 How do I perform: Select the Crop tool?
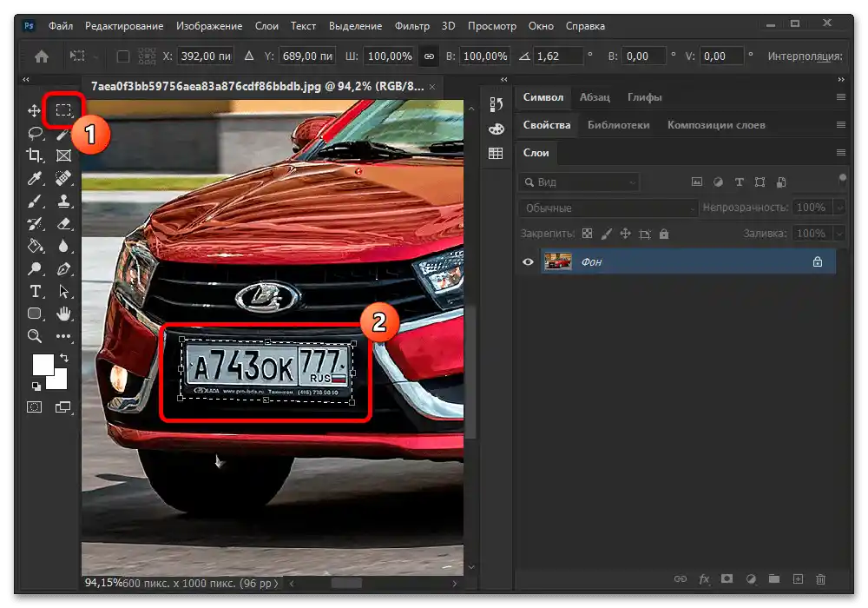tap(35, 155)
